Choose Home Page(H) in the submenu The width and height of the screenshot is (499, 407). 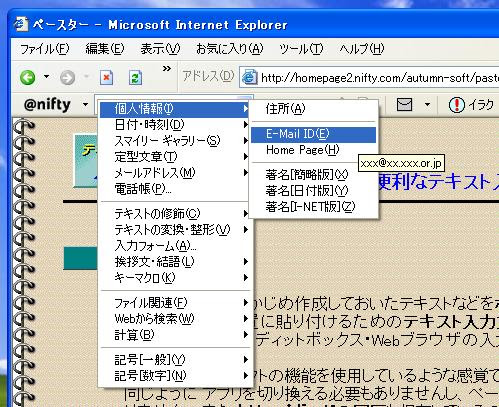click(313, 150)
